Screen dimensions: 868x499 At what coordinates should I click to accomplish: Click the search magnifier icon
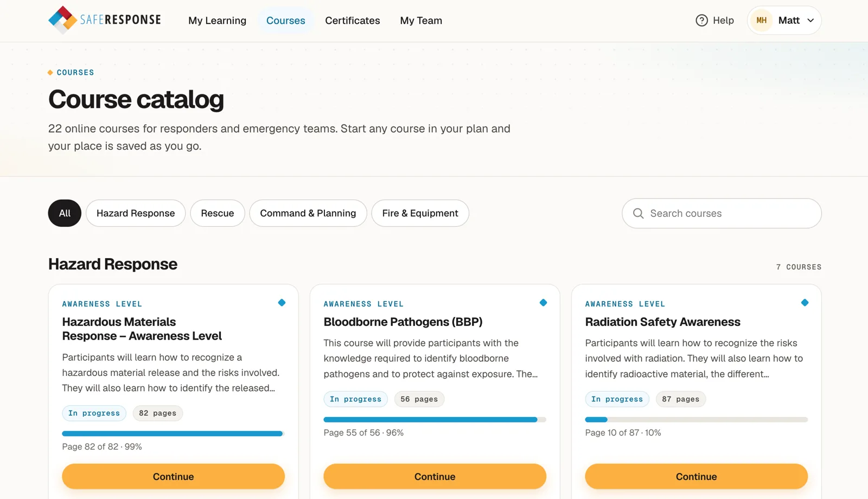click(639, 213)
